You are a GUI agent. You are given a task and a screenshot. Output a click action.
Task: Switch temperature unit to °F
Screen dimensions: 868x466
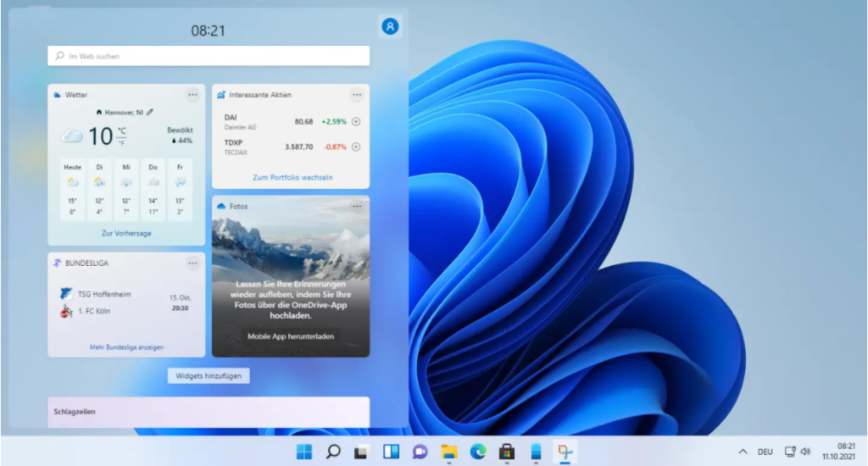click(122, 142)
